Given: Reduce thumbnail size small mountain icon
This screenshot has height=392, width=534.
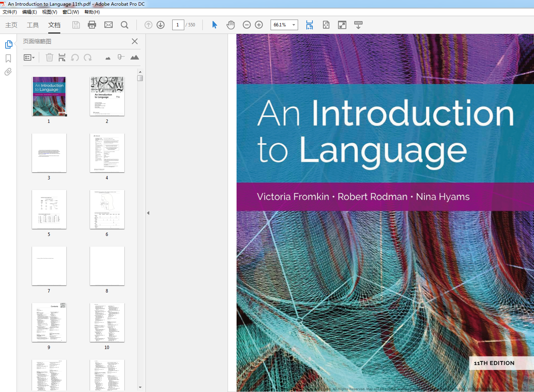Looking at the screenshot, I should point(108,58).
